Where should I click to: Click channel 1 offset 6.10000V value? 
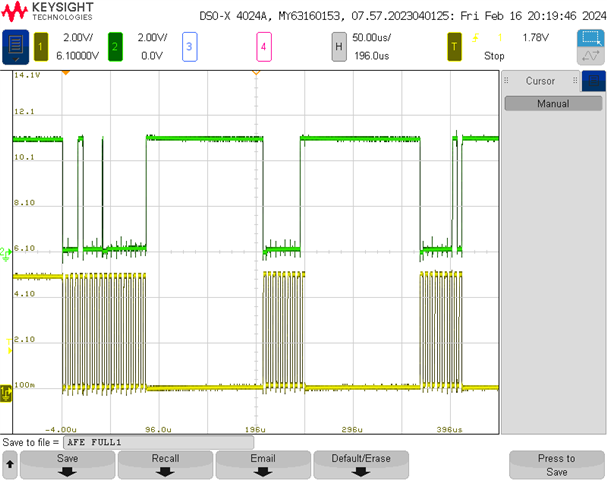[77, 56]
